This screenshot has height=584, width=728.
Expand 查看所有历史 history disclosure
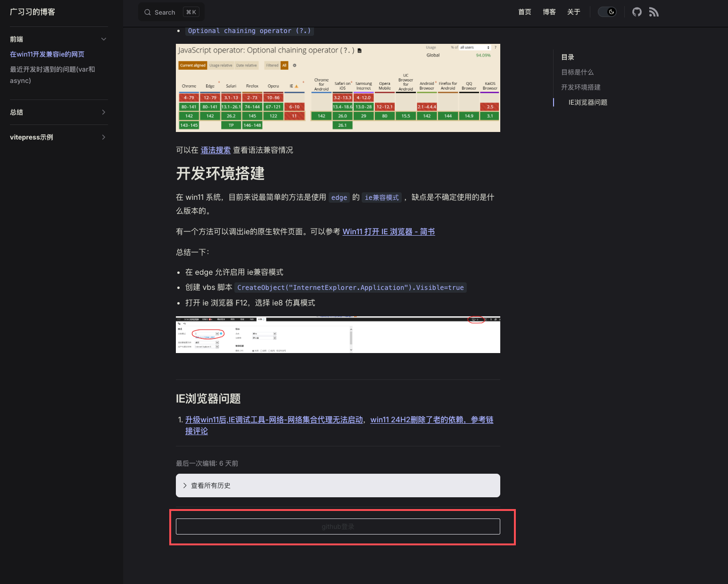tap(210, 485)
